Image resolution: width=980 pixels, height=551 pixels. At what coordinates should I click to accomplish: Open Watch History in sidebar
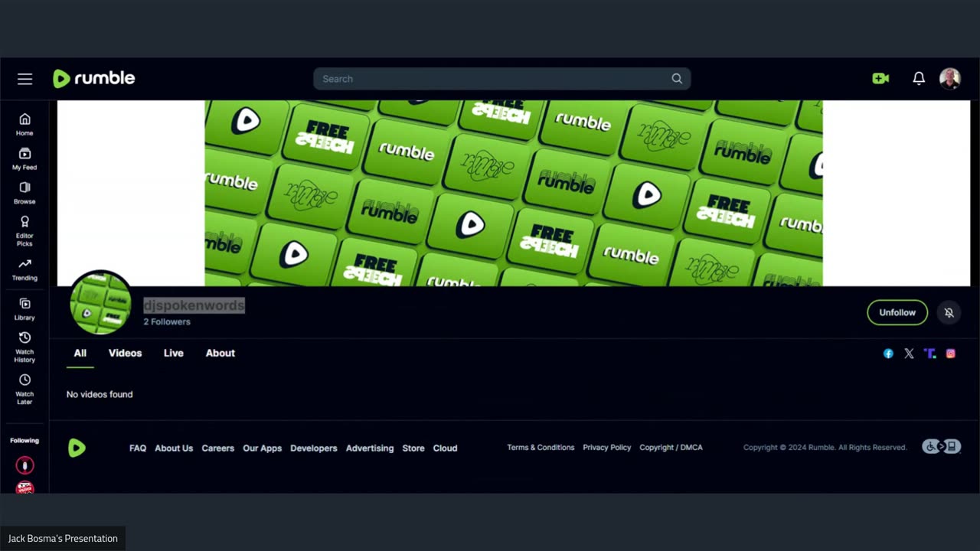[x=24, y=347]
